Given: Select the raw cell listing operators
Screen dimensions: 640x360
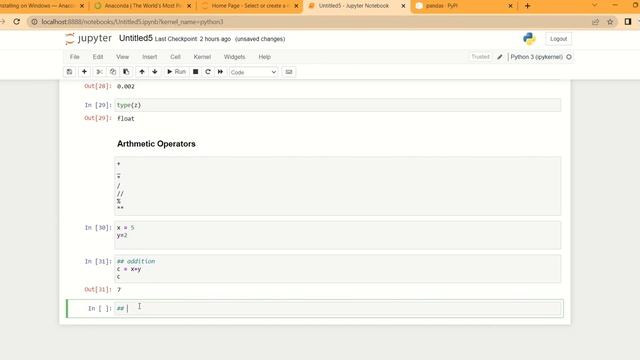Looking at the screenshot, I should pyautogui.click(x=338, y=186).
